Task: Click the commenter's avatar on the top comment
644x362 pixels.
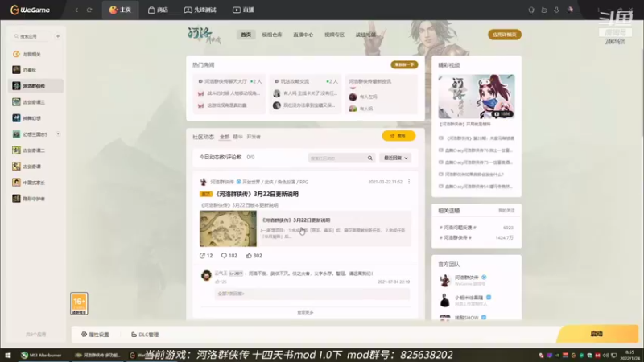Action: click(206, 275)
